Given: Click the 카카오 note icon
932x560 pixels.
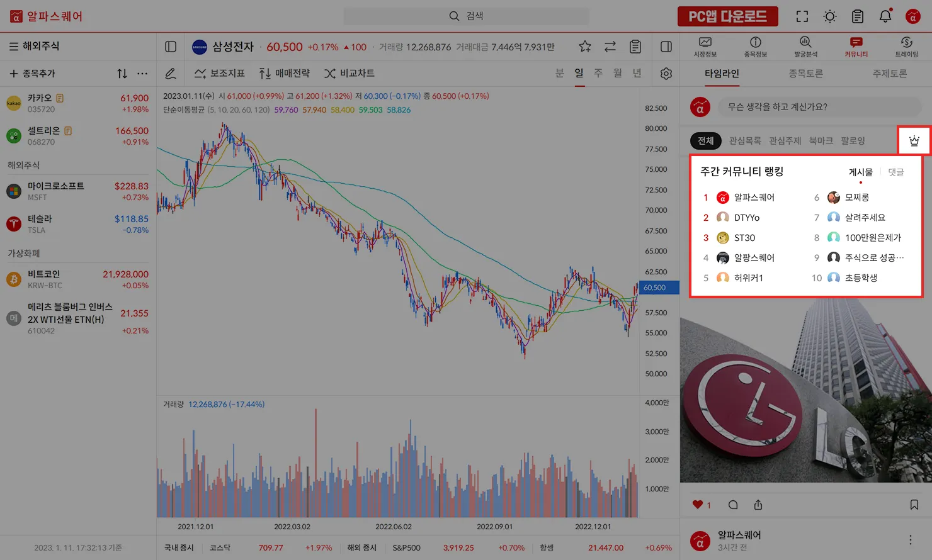Looking at the screenshot, I should click(x=60, y=98).
